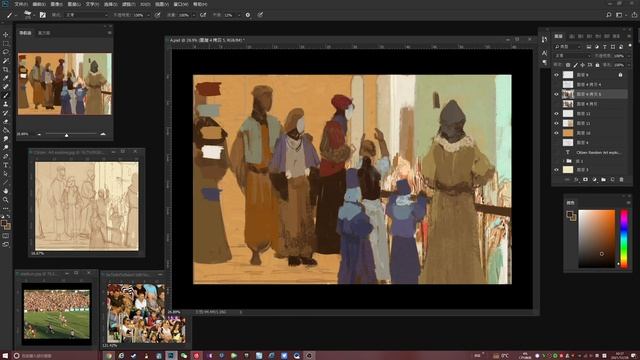The height and width of the screenshot is (360, 640).
Task: Open the brush blending mode dropdown
Action: pos(87,15)
